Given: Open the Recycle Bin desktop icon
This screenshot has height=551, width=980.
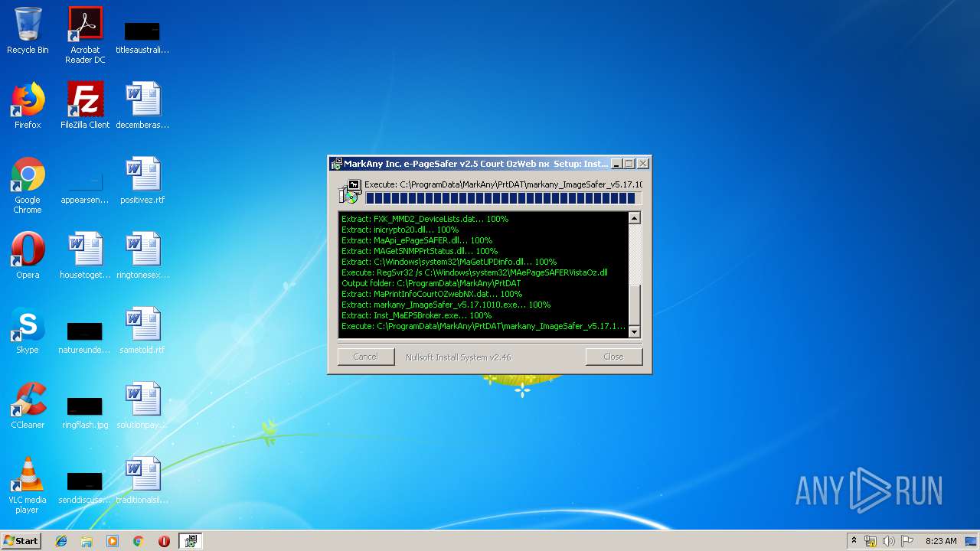Looking at the screenshot, I should (28, 31).
